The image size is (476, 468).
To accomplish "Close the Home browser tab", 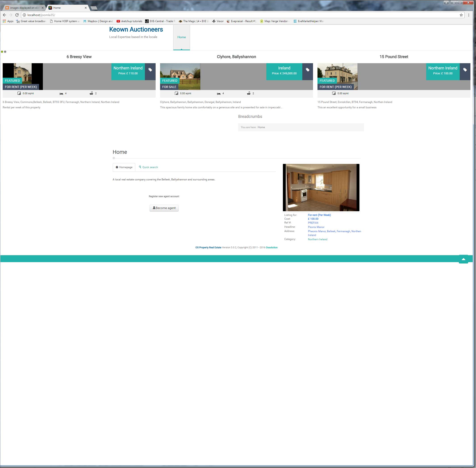I will pyautogui.click(x=86, y=8).
